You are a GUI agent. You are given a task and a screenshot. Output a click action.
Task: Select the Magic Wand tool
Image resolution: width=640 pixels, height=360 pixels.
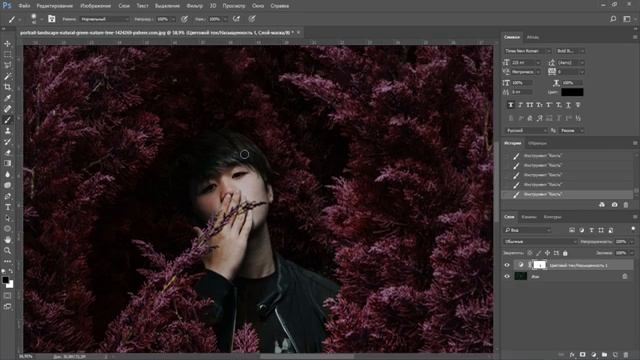tap(7, 76)
